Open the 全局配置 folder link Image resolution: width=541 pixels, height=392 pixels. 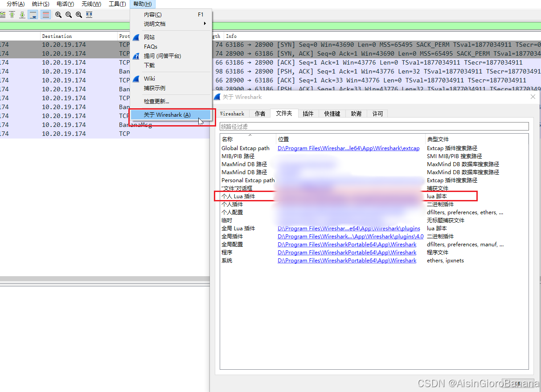point(347,245)
